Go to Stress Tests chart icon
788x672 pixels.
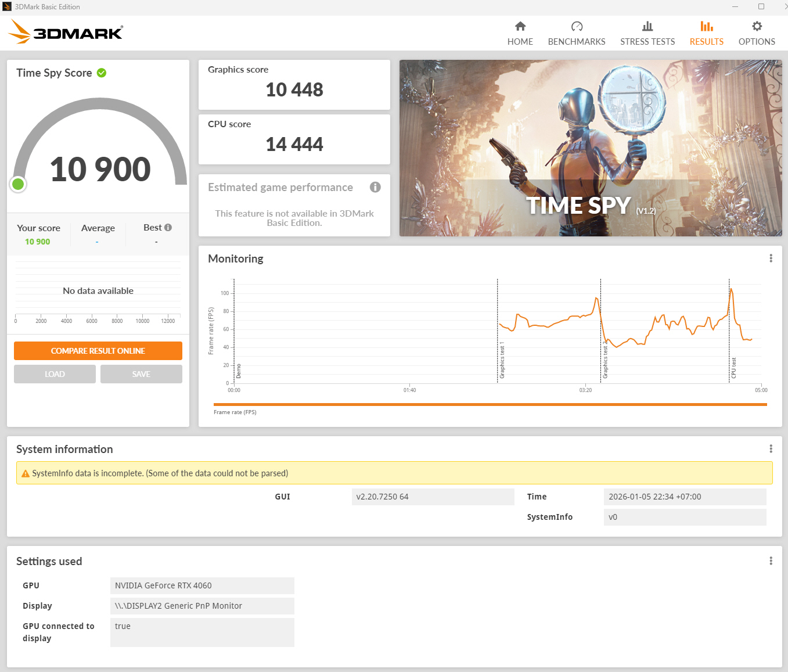pos(647,26)
